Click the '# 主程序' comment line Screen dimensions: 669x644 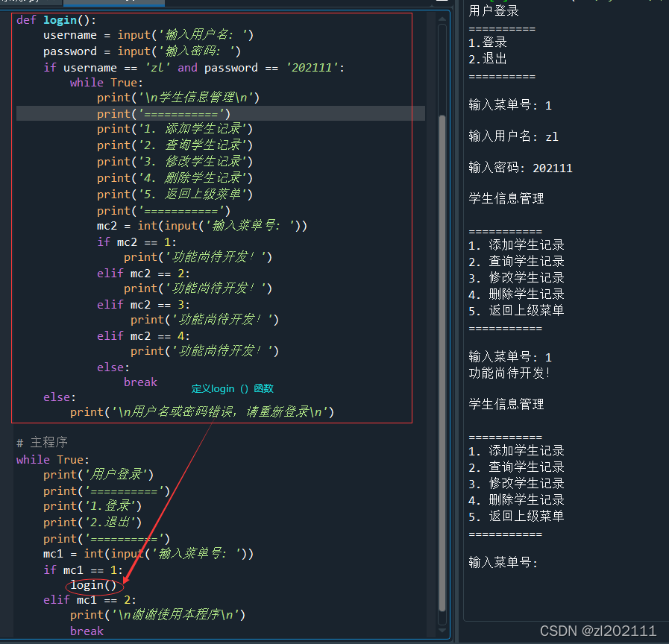click(42, 442)
